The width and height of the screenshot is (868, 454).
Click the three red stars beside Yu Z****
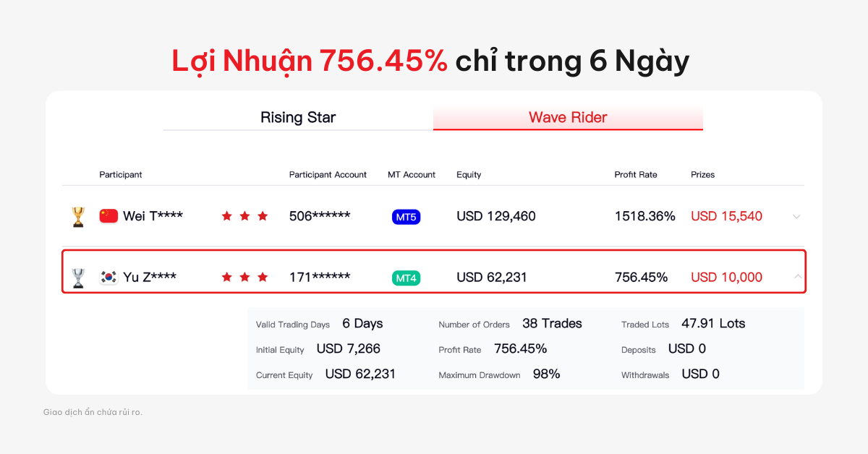(x=244, y=278)
